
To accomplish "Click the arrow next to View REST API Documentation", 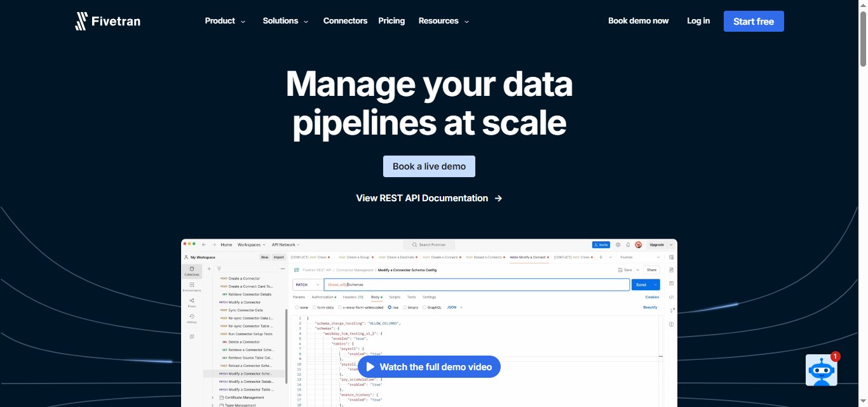I will pyautogui.click(x=498, y=198).
